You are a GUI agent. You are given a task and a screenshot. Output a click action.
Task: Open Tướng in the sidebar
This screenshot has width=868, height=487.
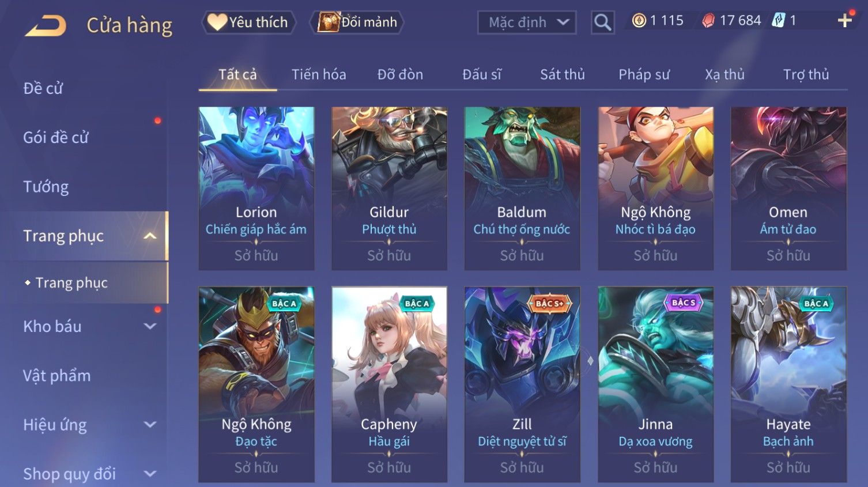pyautogui.click(x=46, y=187)
